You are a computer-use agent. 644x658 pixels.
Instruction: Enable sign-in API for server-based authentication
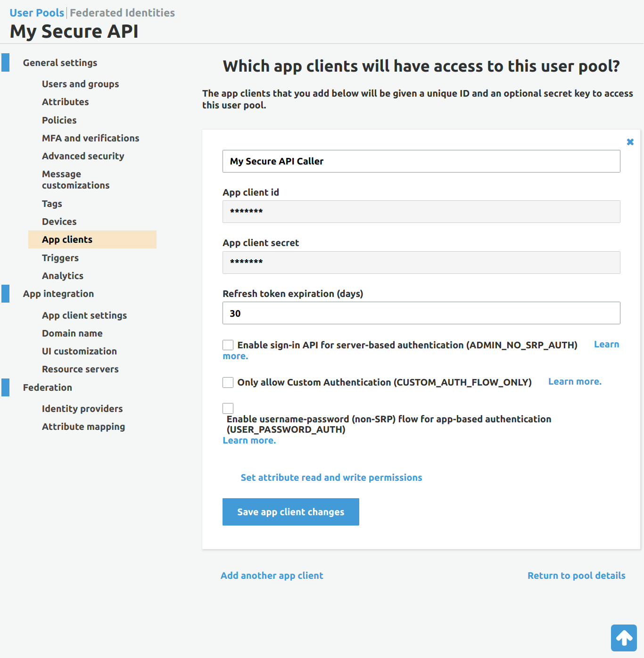click(228, 345)
